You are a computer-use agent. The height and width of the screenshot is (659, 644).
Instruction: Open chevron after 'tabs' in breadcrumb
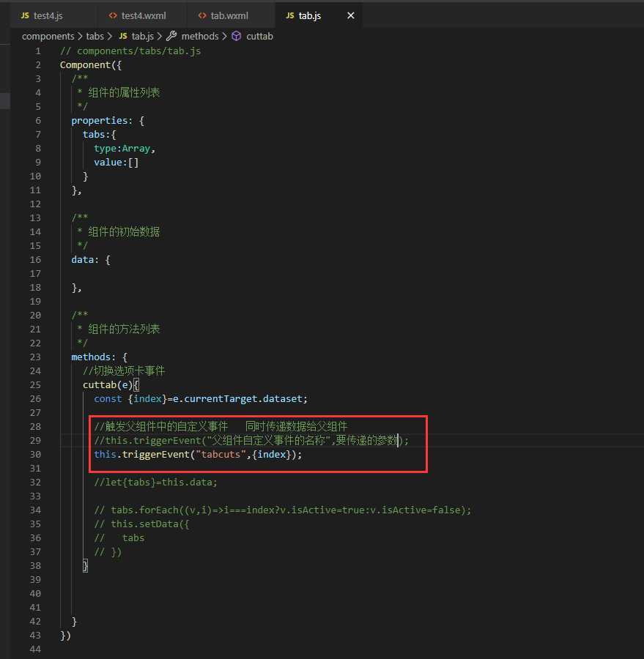pos(110,37)
